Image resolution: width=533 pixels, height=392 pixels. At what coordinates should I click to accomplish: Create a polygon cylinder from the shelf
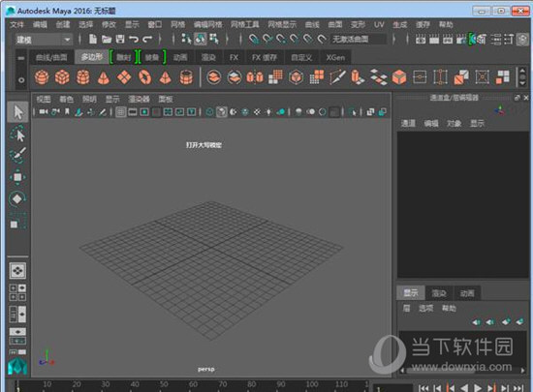pos(83,77)
